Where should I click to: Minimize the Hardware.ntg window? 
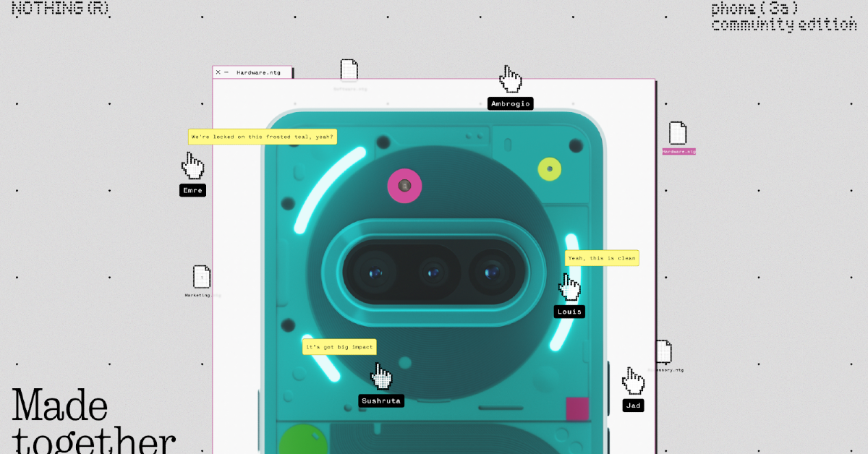pos(226,72)
